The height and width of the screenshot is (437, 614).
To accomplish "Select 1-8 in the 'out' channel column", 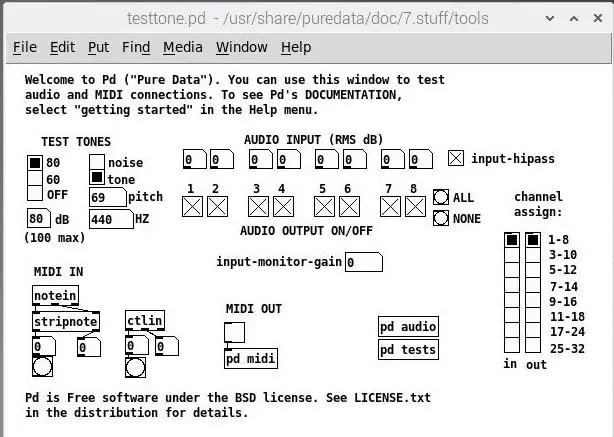I will tap(533, 240).
